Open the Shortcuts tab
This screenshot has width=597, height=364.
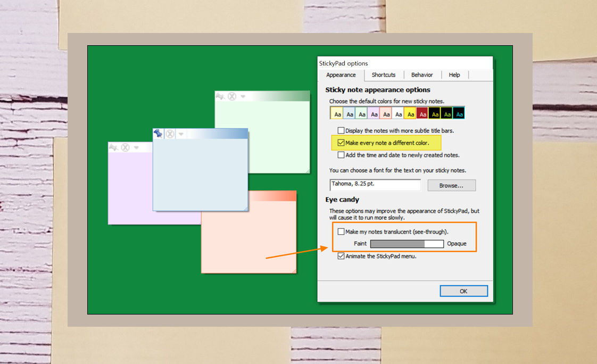tap(384, 75)
